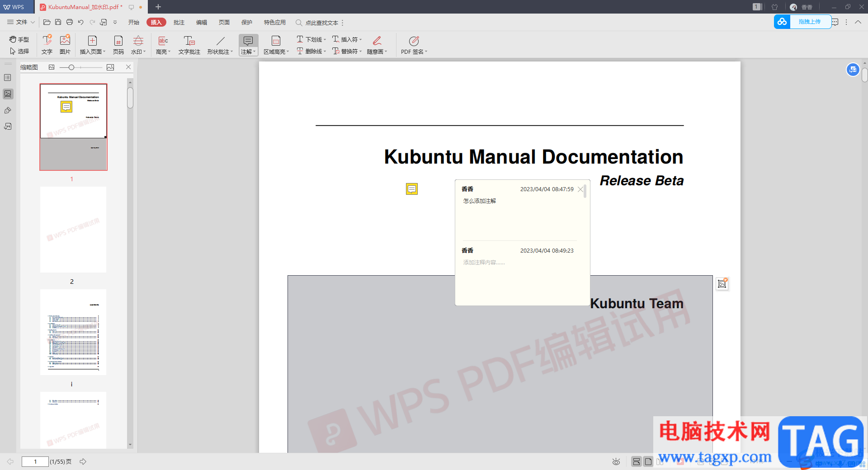This screenshot has width=868, height=470.
Task: Switch to the 编辑 tab
Action: (202, 22)
